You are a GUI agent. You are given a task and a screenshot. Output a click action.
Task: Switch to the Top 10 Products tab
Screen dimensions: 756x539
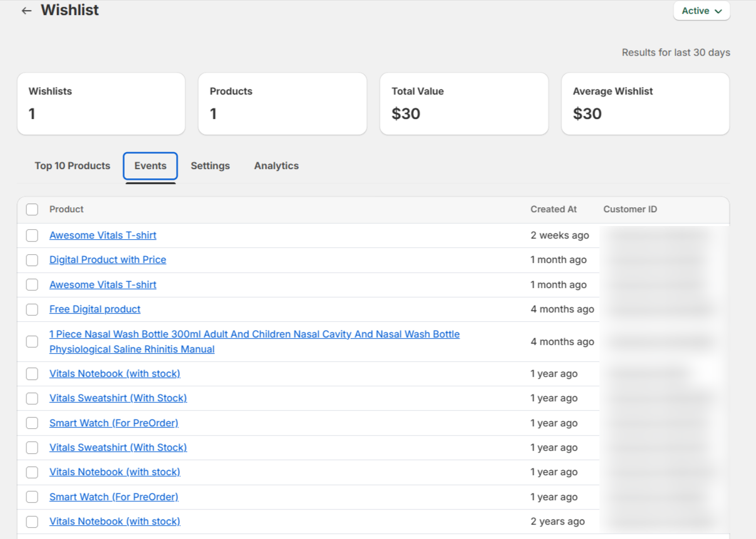click(x=73, y=166)
